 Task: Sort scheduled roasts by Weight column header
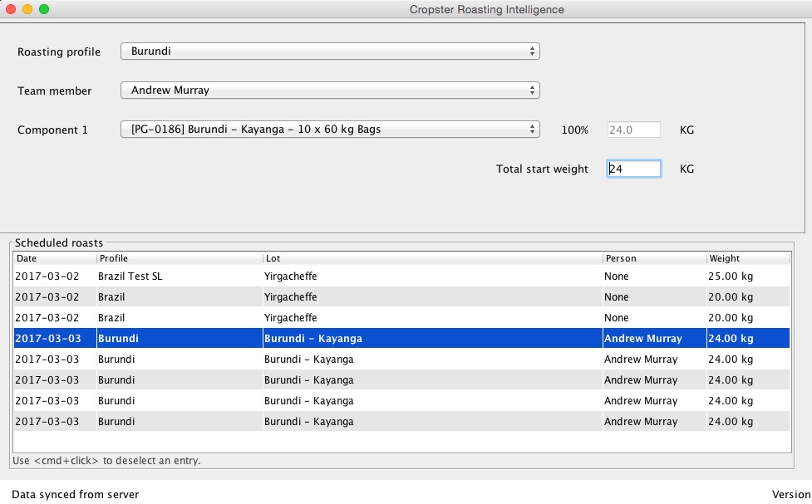[748, 258]
